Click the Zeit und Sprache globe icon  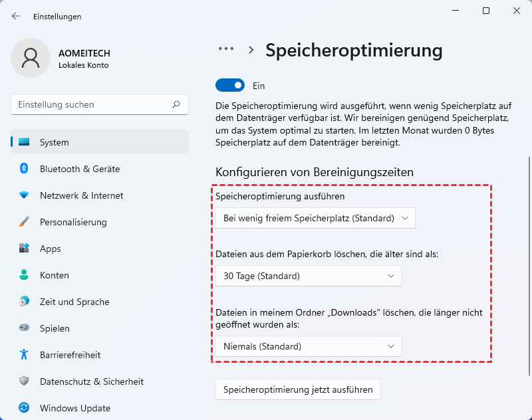pyautogui.click(x=24, y=302)
